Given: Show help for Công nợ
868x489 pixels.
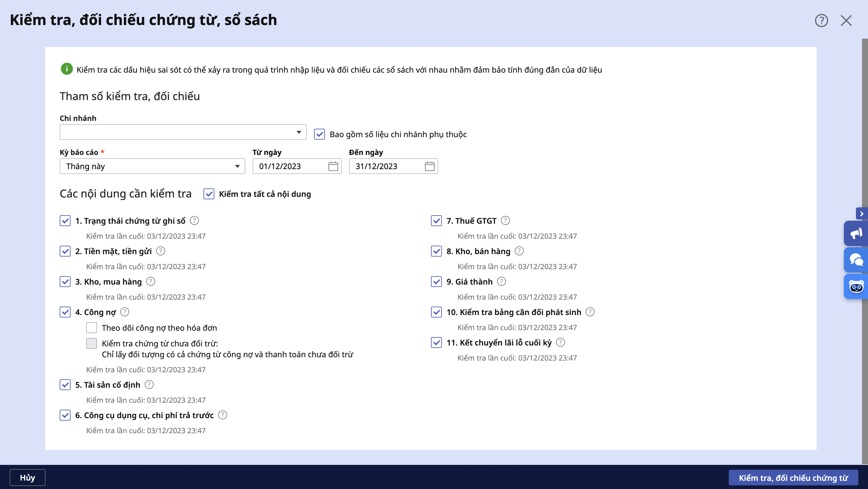Looking at the screenshot, I should tap(125, 312).
